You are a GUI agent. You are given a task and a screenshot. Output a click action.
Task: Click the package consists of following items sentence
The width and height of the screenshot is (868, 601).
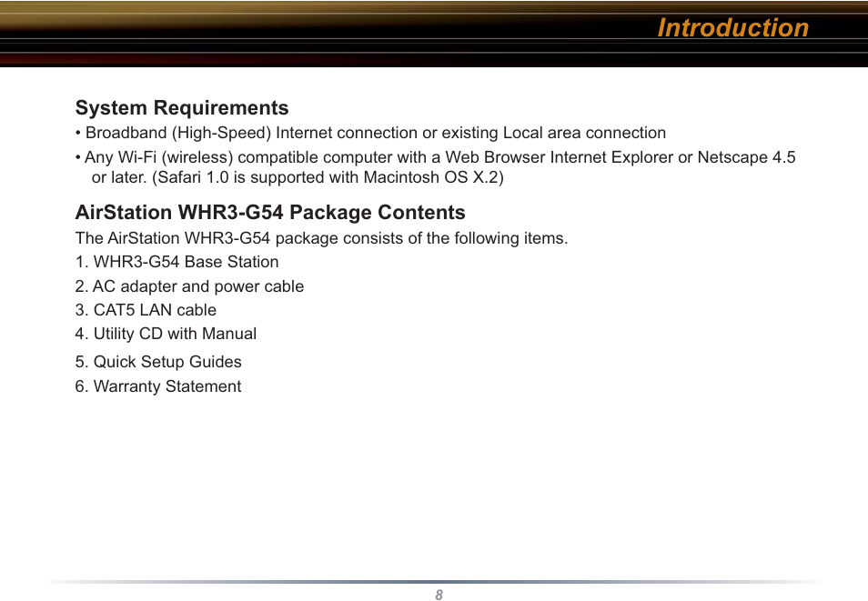tap(321, 238)
